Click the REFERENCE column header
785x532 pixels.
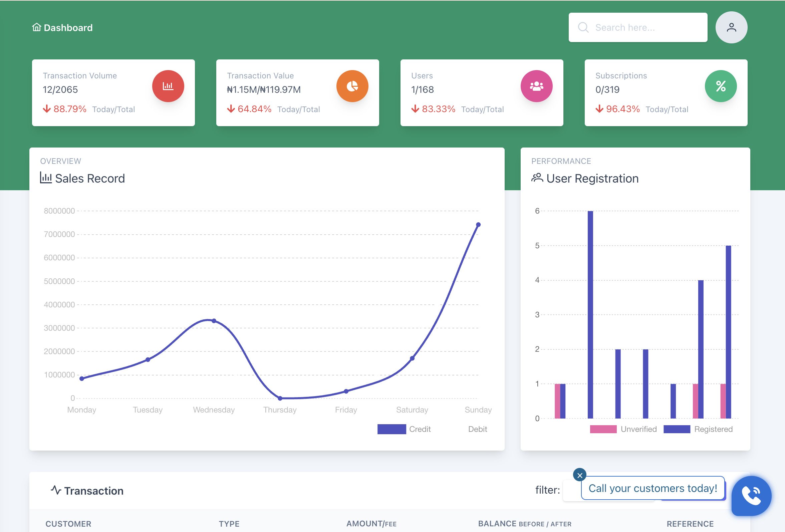point(690,524)
